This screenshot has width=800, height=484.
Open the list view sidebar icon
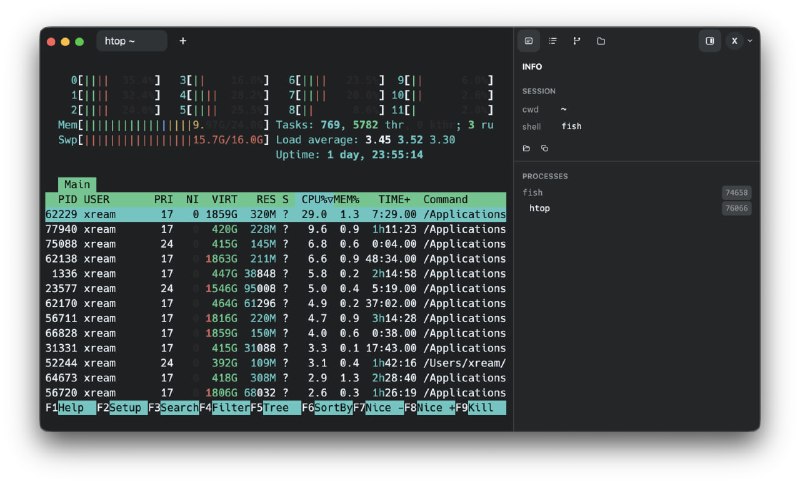pyautogui.click(x=553, y=41)
